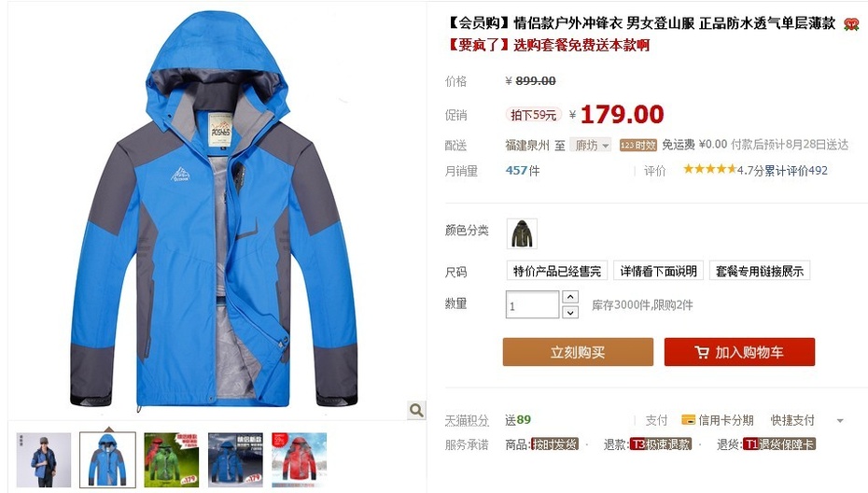
Task: Add to cart with 加入购物车 button
Action: click(739, 352)
